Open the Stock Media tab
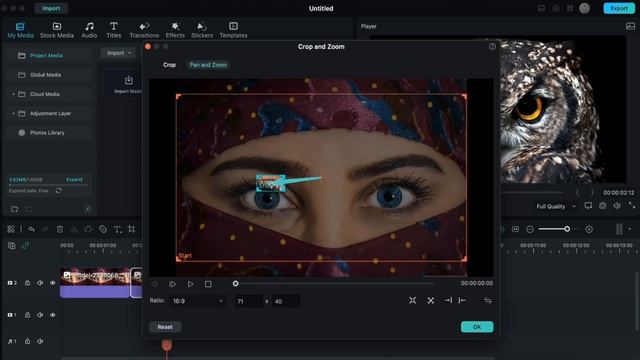 (57, 31)
